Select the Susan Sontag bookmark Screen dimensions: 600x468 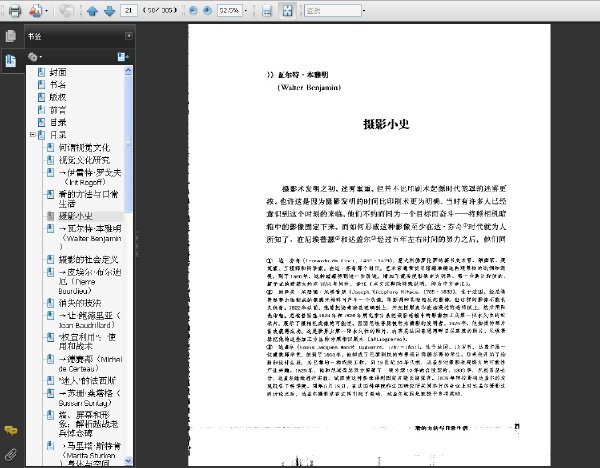[x=90, y=398]
